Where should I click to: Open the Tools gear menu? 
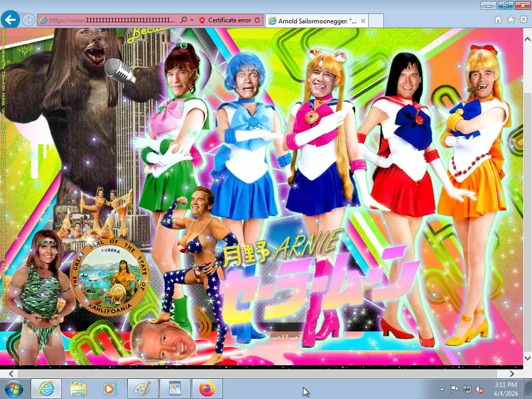(524, 20)
